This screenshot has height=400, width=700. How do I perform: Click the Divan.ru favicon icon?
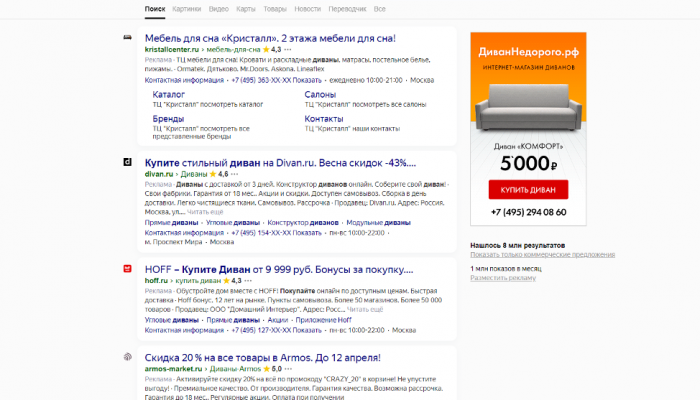(x=127, y=162)
